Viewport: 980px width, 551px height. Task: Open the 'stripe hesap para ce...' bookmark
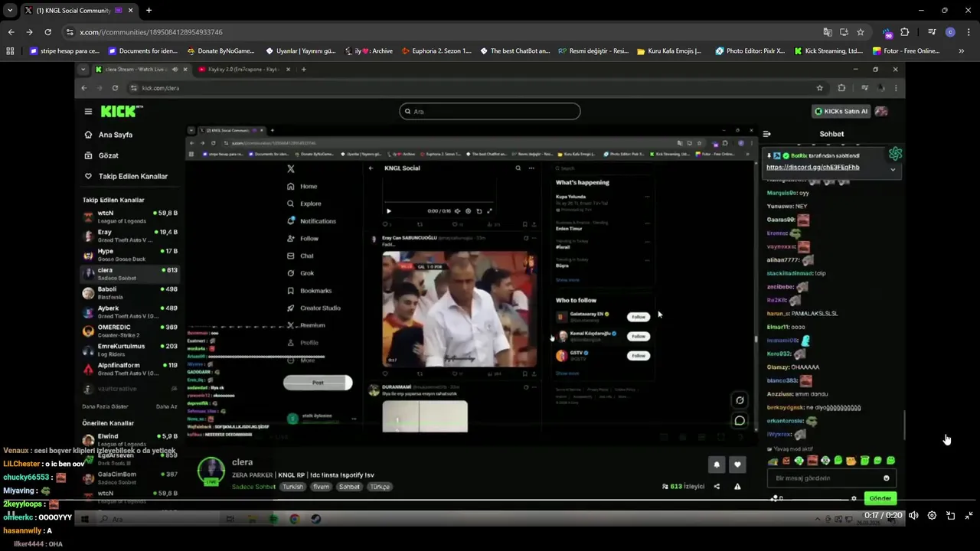click(x=64, y=51)
